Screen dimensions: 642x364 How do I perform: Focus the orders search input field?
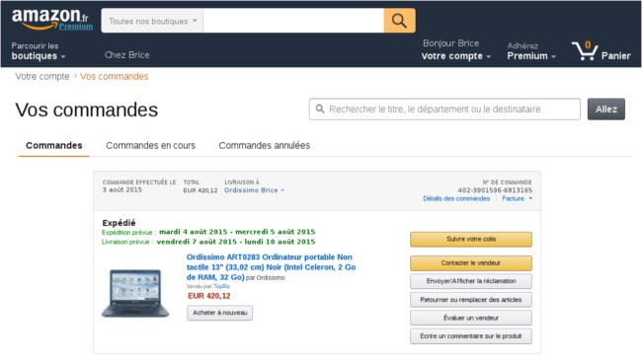tap(444, 109)
